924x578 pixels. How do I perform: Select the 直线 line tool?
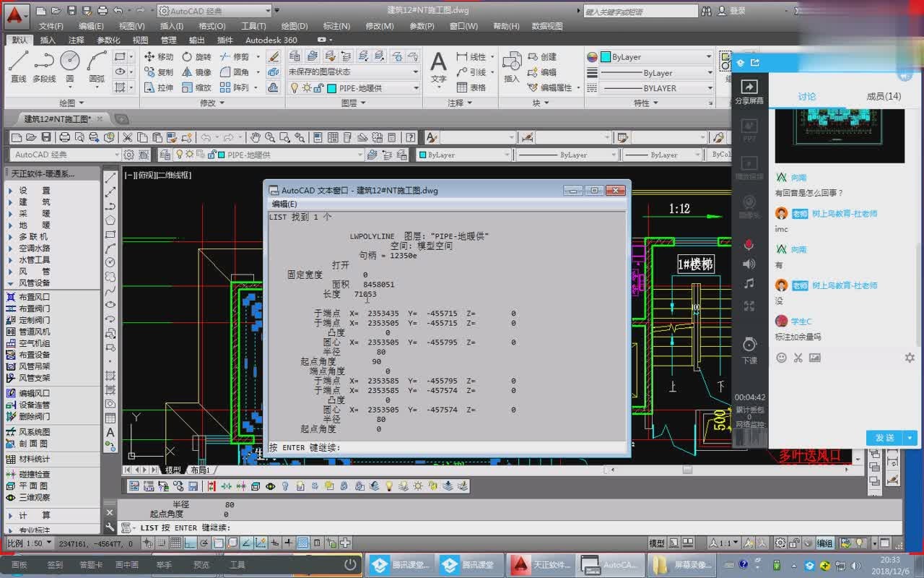coord(18,66)
